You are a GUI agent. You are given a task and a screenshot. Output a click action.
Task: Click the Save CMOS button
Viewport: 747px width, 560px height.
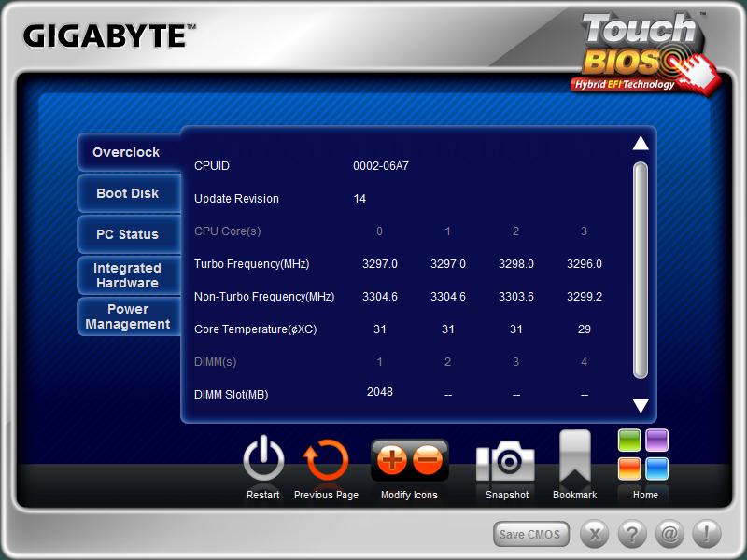coord(530,534)
